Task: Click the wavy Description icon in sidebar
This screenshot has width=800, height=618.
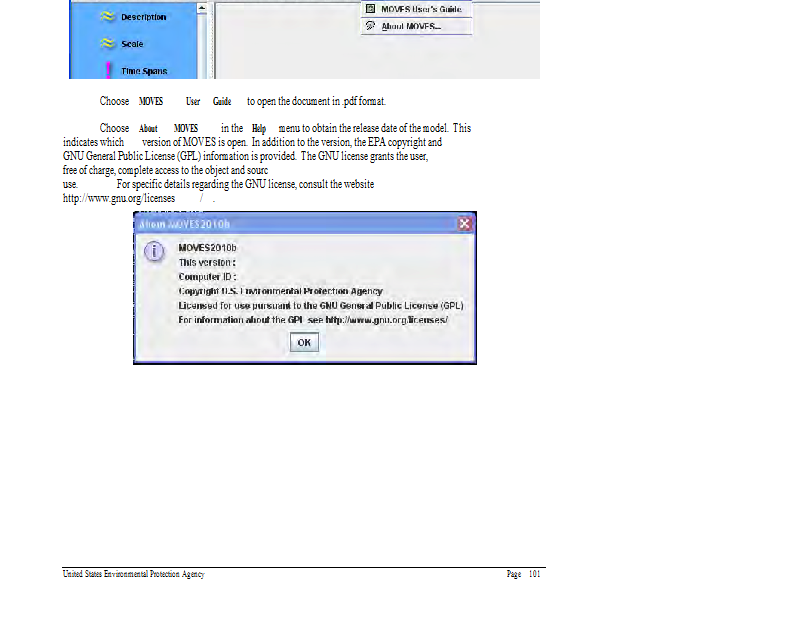Action: pos(107,17)
